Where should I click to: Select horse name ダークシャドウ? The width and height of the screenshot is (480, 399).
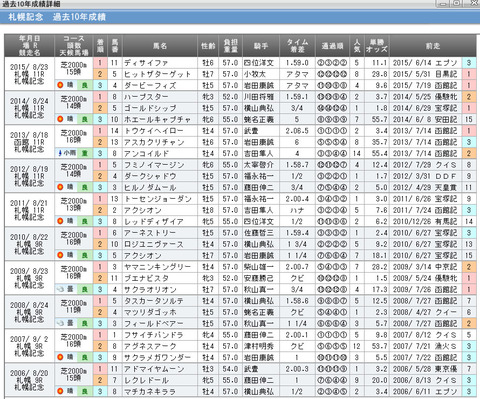[150, 176]
